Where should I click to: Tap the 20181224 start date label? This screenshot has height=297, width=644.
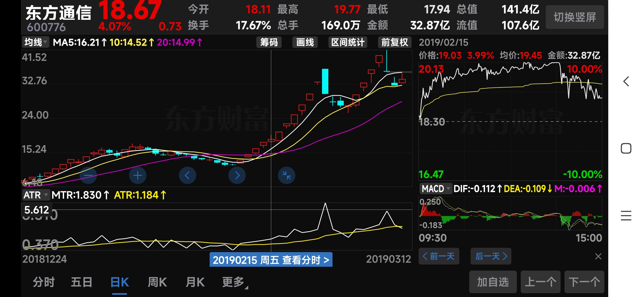pos(45,259)
